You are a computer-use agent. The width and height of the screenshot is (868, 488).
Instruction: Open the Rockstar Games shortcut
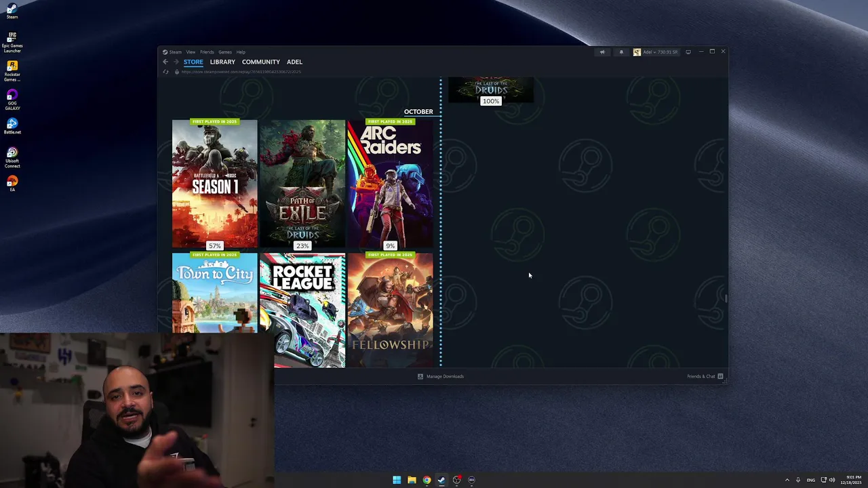tap(12, 70)
